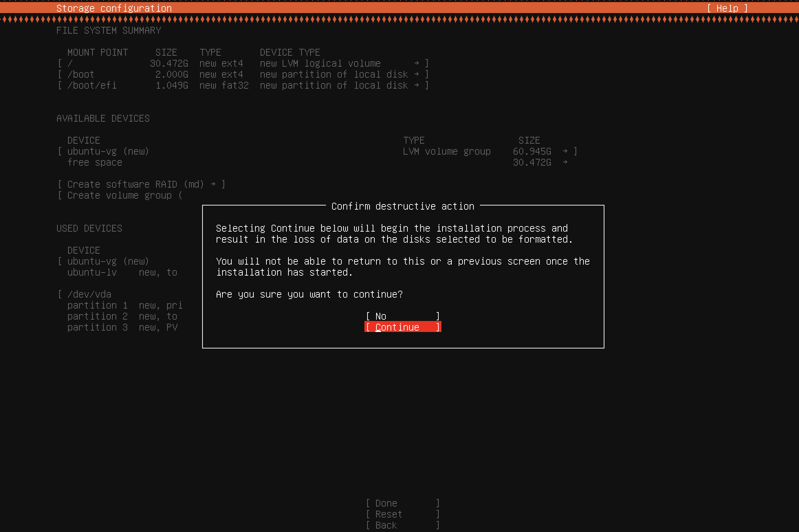This screenshot has height=532, width=799.
Task: Select used ubuntu-vg (new) device entry
Action: tap(108, 261)
